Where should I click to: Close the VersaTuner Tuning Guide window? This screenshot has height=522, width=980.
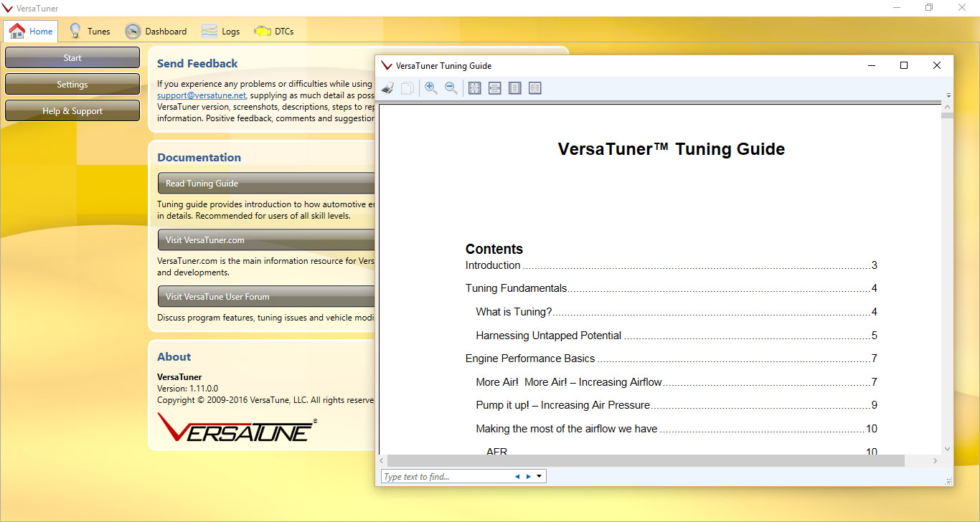tap(937, 65)
